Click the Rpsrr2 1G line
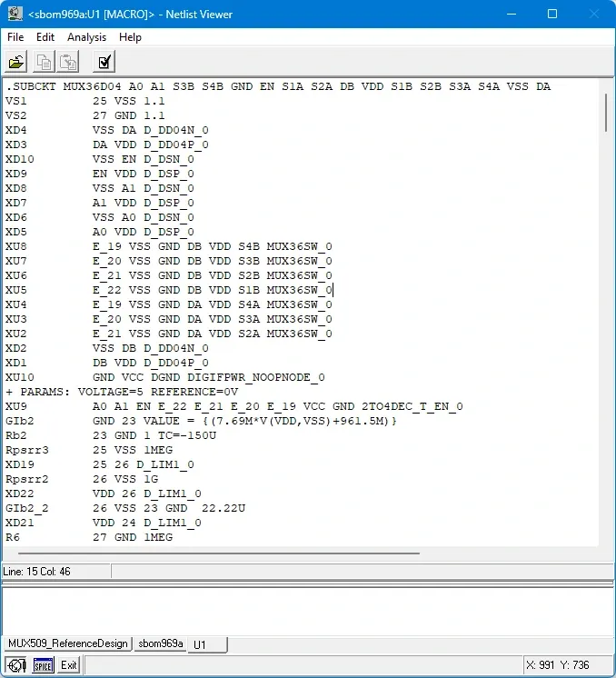This screenshot has width=616, height=678. tap(82, 479)
